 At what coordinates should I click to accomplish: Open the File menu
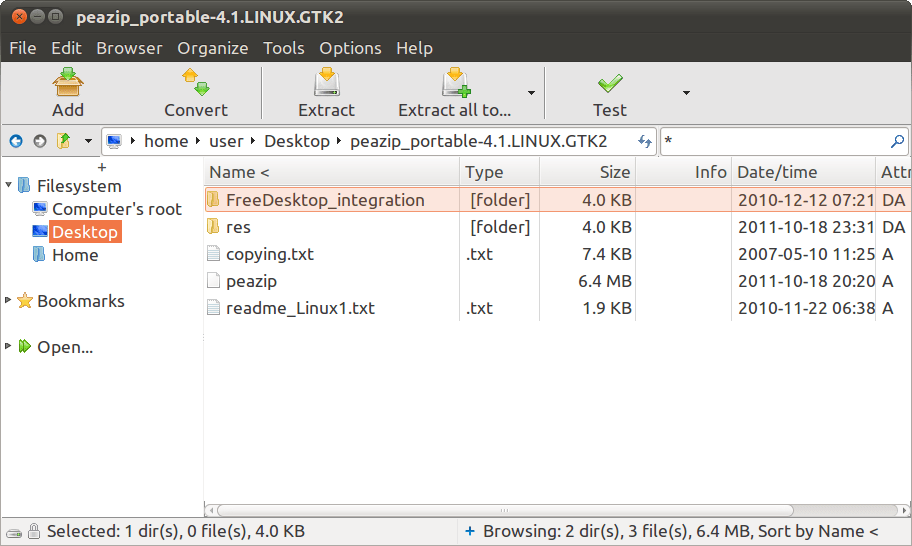[23, 48]
